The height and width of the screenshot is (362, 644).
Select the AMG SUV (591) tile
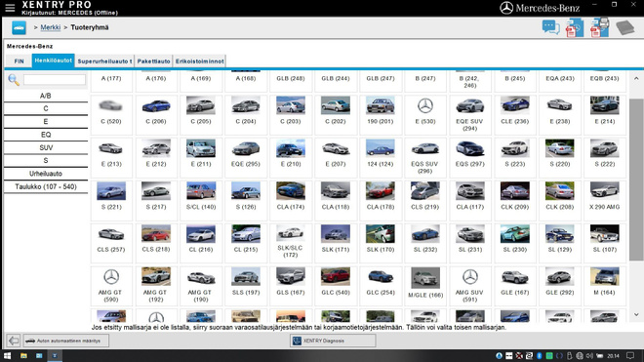point(470,286)
